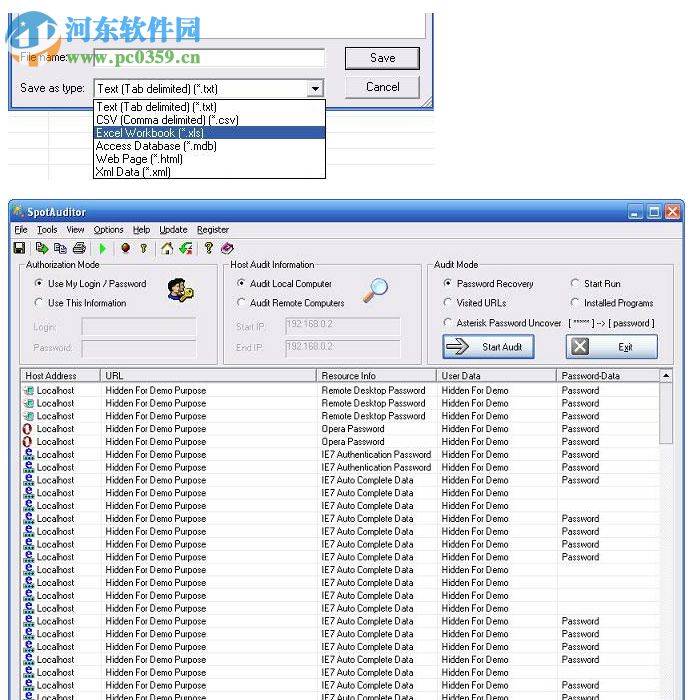This screenshot has width=688, height=700.
Task: Click the Start IP input field
Action: point(342,326)
